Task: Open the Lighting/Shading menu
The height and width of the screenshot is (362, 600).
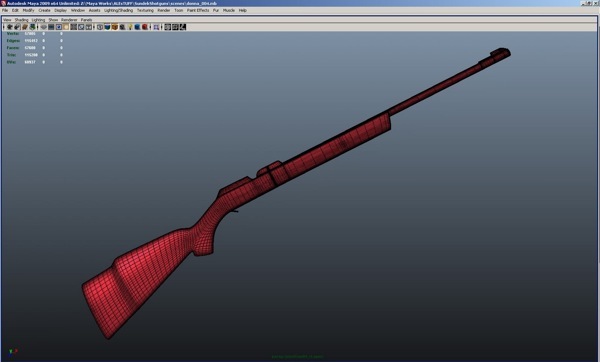Action: point(118,10)
